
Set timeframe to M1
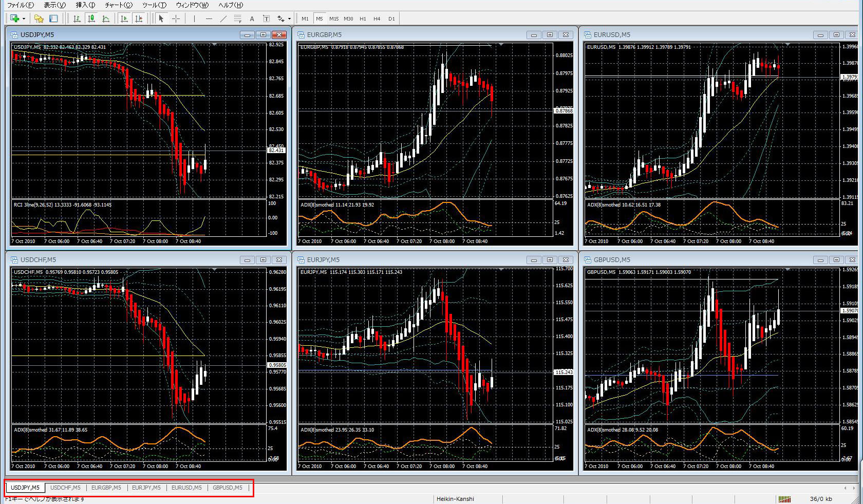(305, 18)
